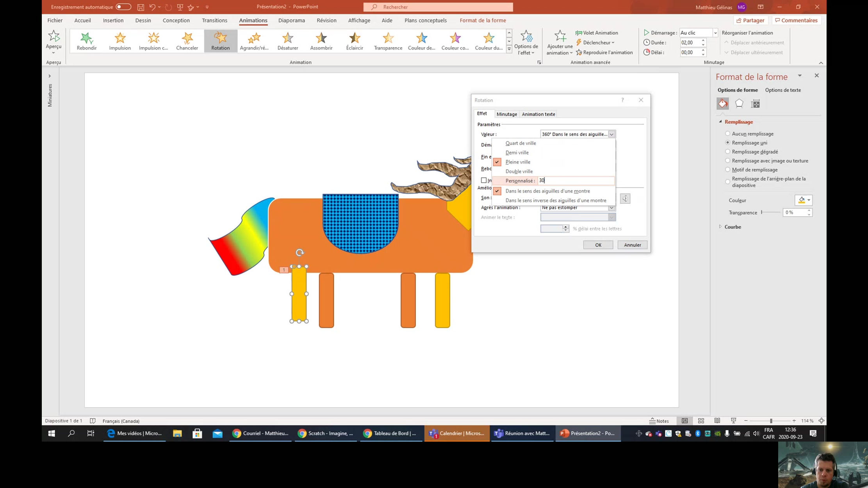Select the Rotation animation effect
Screen dimensions: 868x488
(220, 41)
